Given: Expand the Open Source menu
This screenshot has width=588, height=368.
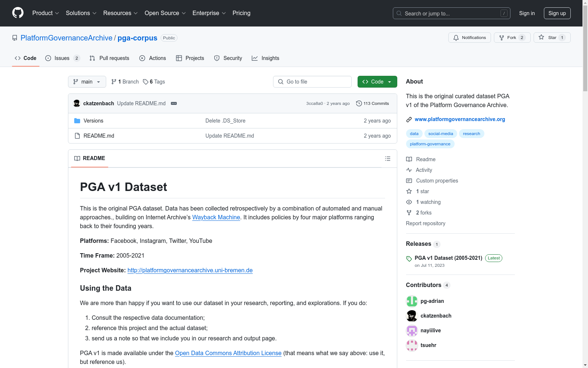Looking at the screenshot, I should click(x=165, y=13).
